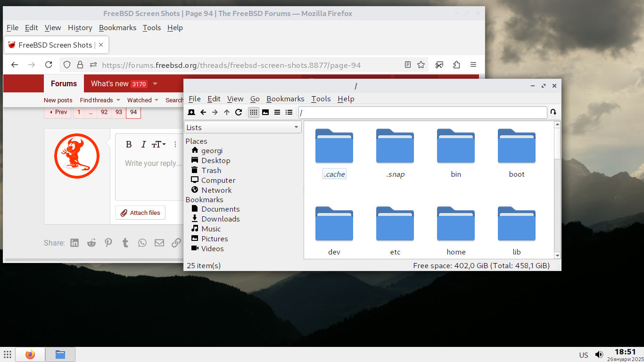Screen dimensions: 644x362
Task: Toggle bold formatting in reply editor
Action: [x=129, y=145]
